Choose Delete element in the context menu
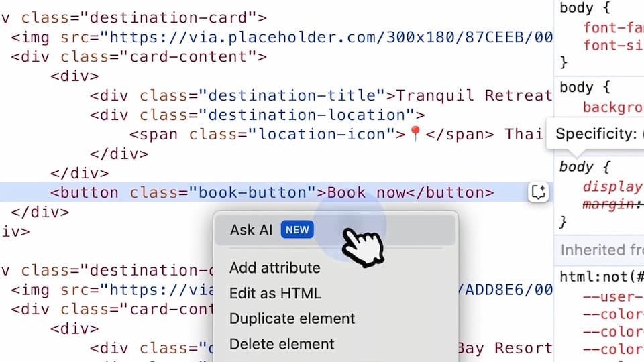Viewport: 644px width, 362px height. click(x=281, y=345)
